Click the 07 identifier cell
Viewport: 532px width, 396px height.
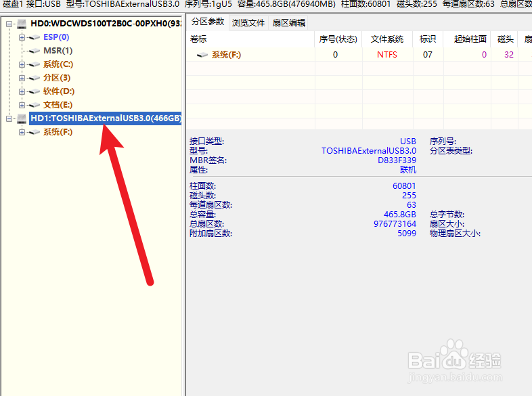point(428,55)
